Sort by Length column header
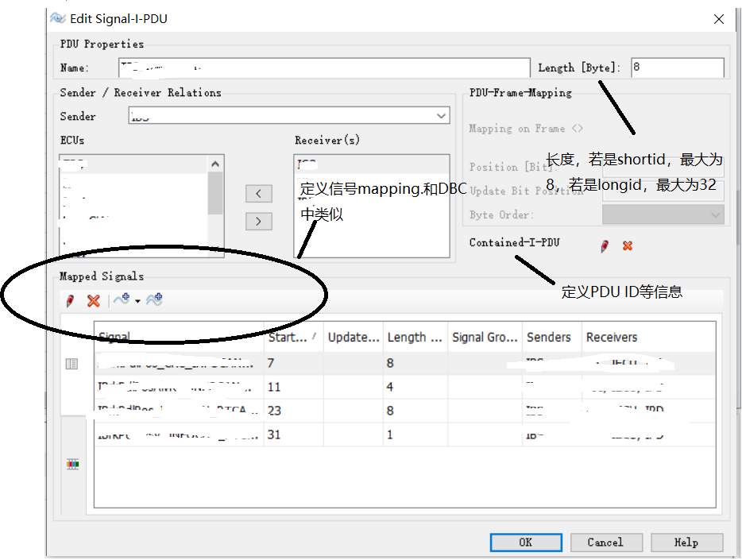Image resolution: width=742 pixels, height=560 pixels. (415, 337)
